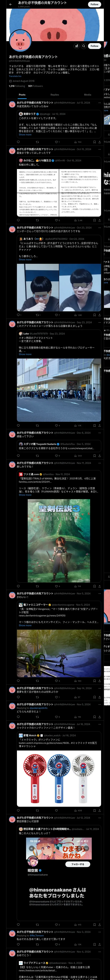
Task: Switch to the Replies tab
Action: pos(55,95)
